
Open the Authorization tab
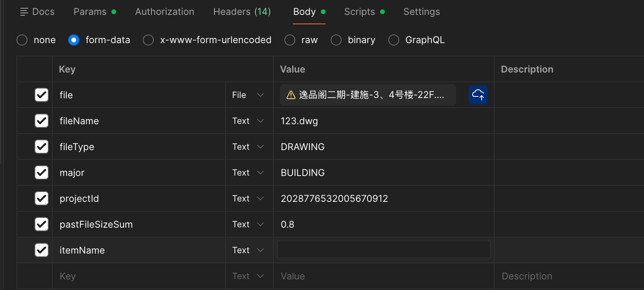164,12
